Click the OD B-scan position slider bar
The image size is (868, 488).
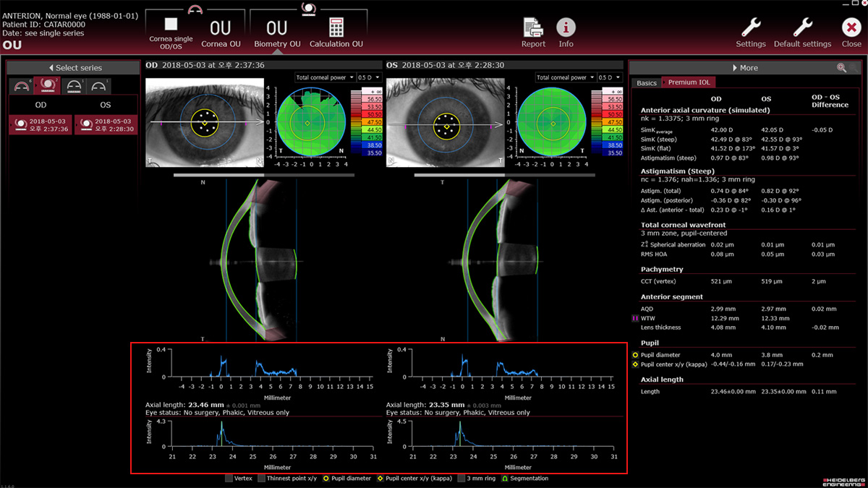264,175
